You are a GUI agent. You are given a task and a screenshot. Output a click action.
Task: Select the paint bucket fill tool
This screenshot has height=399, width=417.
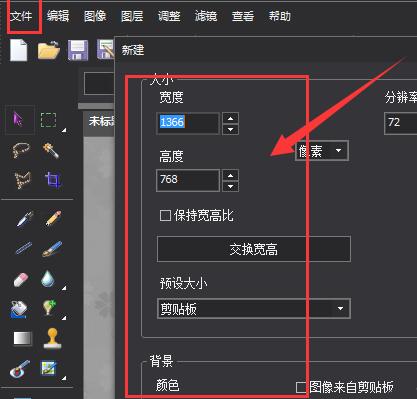pyautogui.click(x=19, y=309)
